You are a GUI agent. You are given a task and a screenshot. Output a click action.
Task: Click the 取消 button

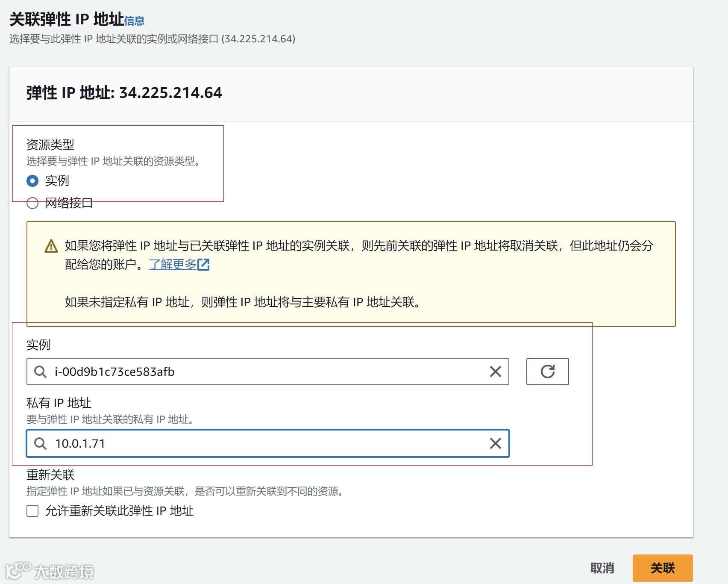point(602,568)
